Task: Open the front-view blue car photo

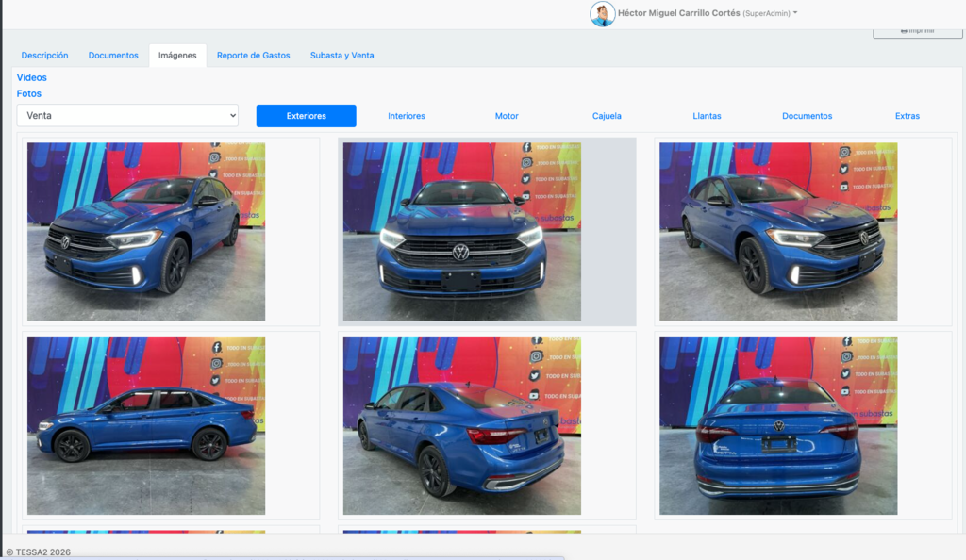Action: [461, 232]
